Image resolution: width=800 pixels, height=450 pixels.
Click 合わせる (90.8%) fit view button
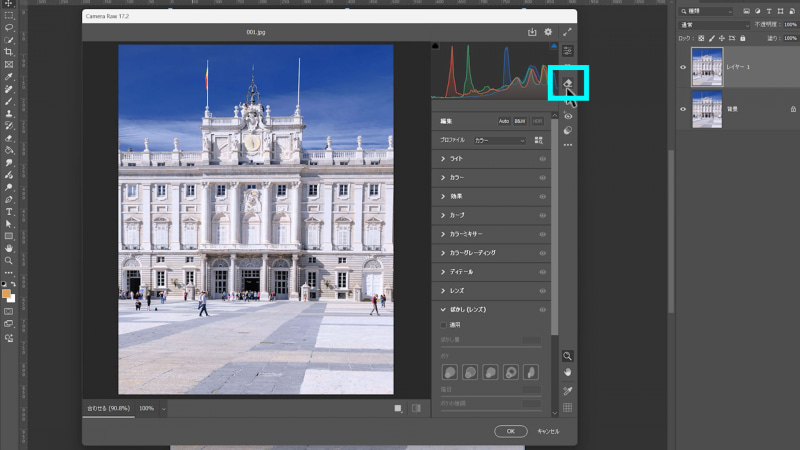(x=109, y=408)
